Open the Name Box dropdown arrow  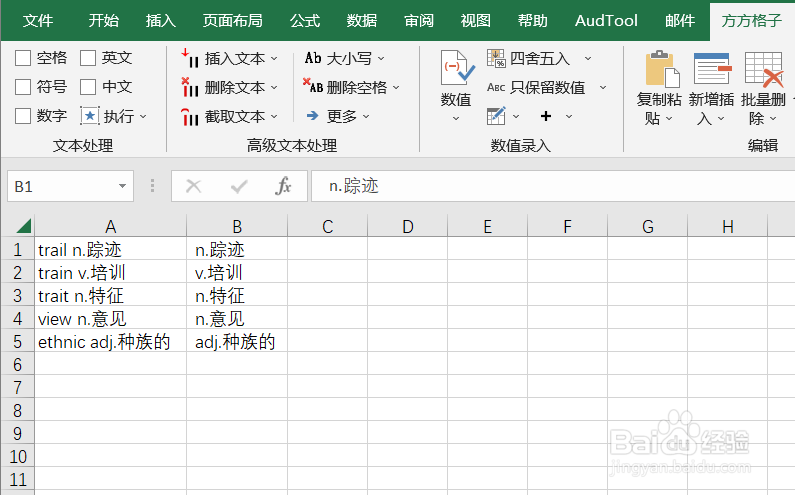click(122, 186)
